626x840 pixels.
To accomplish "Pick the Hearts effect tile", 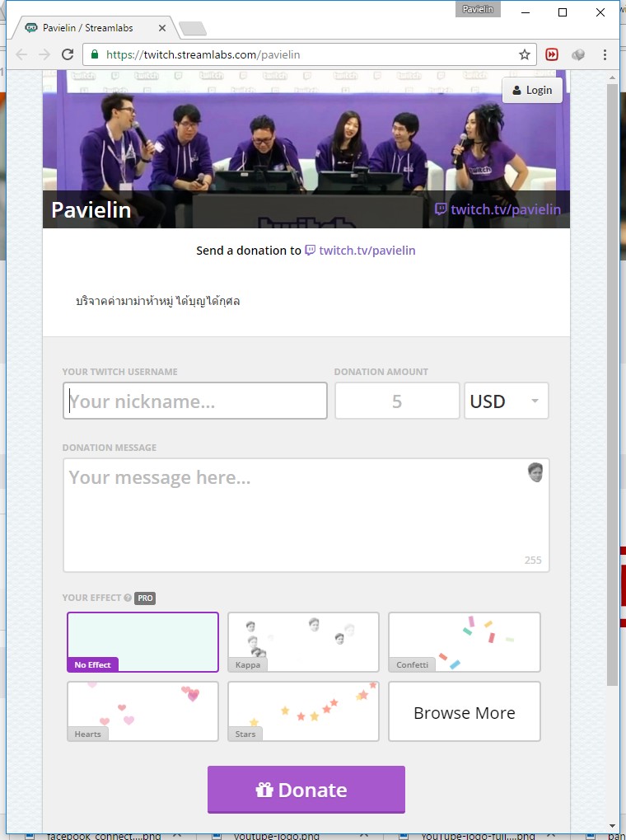I will click(x=143, y=711).
